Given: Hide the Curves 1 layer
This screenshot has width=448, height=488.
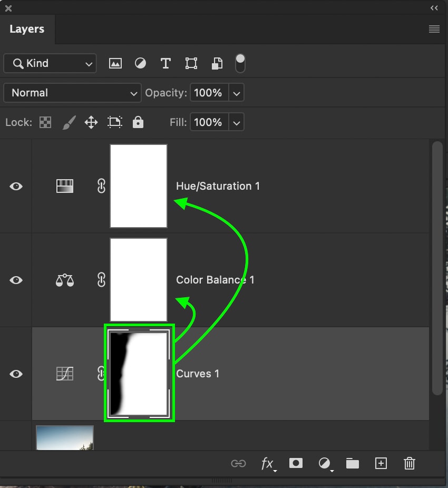Looking at the screenshot, I should 16,374.
